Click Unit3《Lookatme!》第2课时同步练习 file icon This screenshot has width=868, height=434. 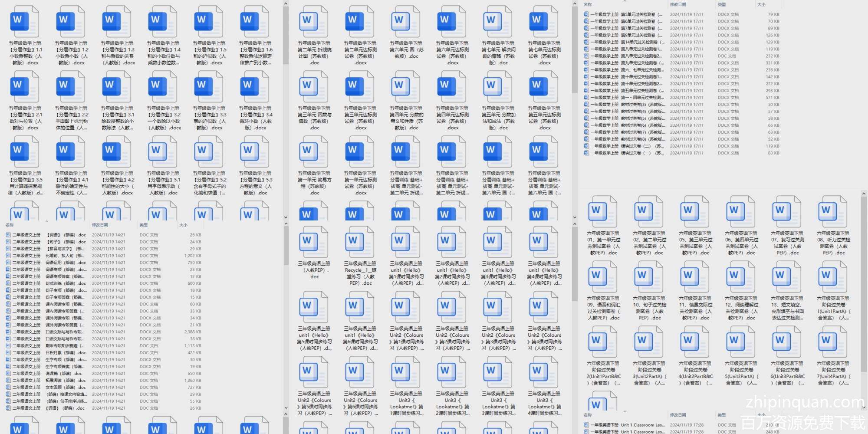(452, 372)
